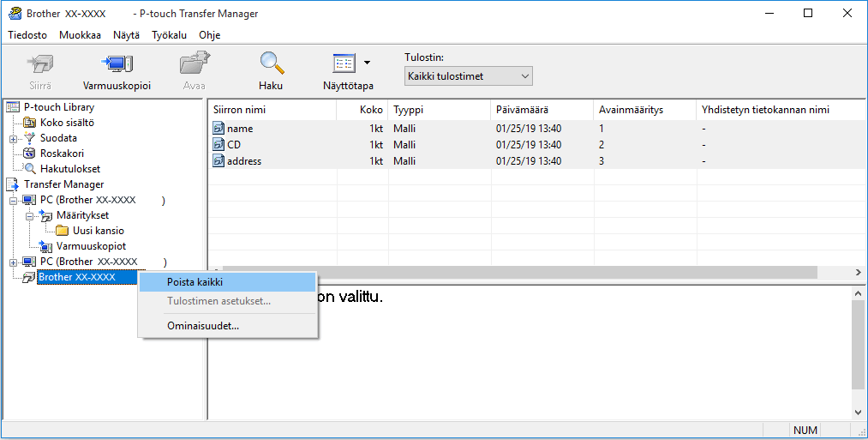868x440 pixels.
Task: Click preview pane scrollbar down arrow
Action: tap(858, 413)
